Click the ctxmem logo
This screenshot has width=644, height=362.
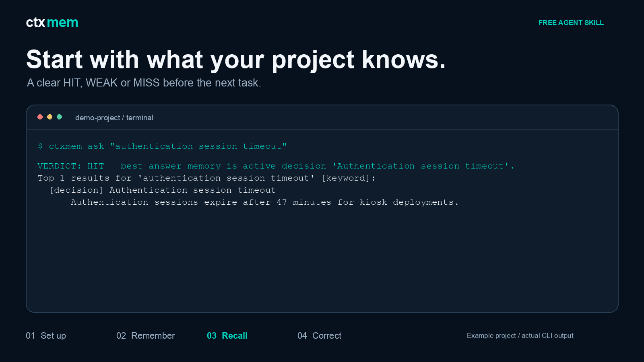(x=52, y=23)
